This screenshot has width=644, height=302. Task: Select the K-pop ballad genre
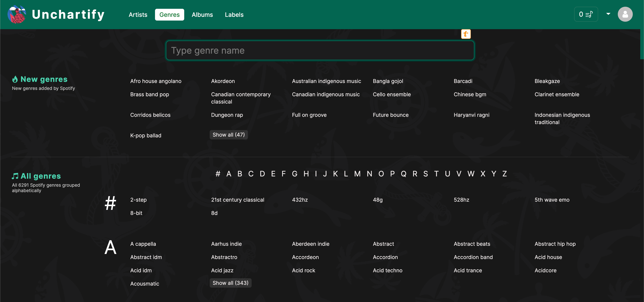(x=145, y=135)
